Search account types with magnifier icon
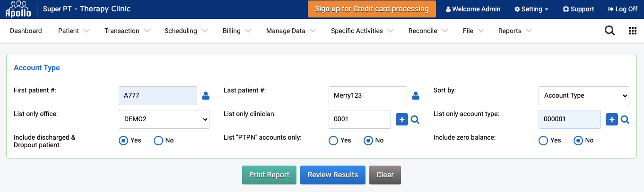Image resolution: width=644 pixels, height=192 pixels. (x=625, y=120)
